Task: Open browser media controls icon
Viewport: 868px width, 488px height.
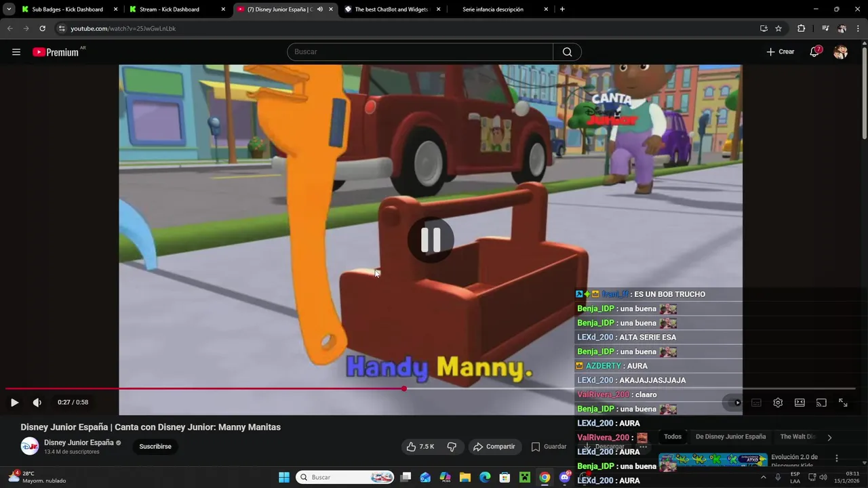Action: (825, 28)
